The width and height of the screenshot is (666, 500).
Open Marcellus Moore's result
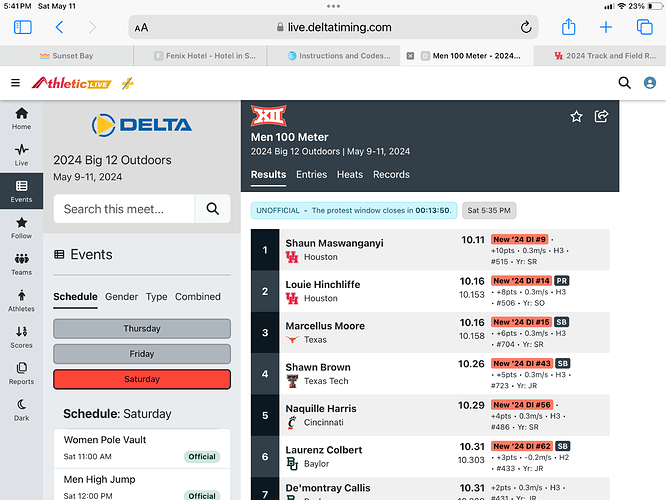[x=430, y=333]
